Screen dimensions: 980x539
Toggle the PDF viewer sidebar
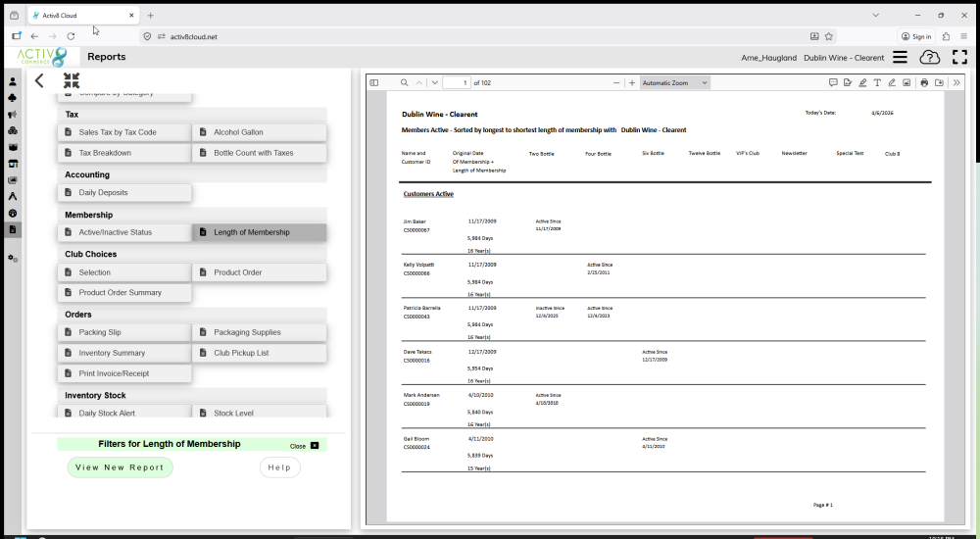(x=373, y=82)
